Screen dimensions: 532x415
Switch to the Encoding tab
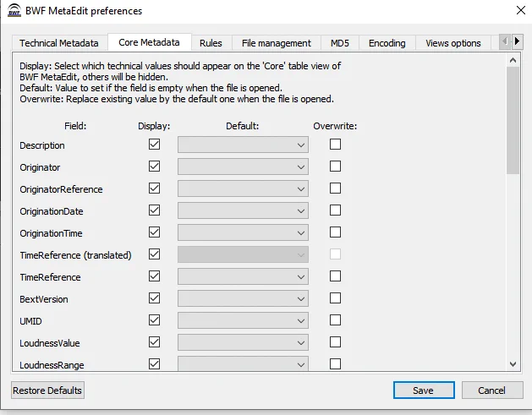coord(387,43)
